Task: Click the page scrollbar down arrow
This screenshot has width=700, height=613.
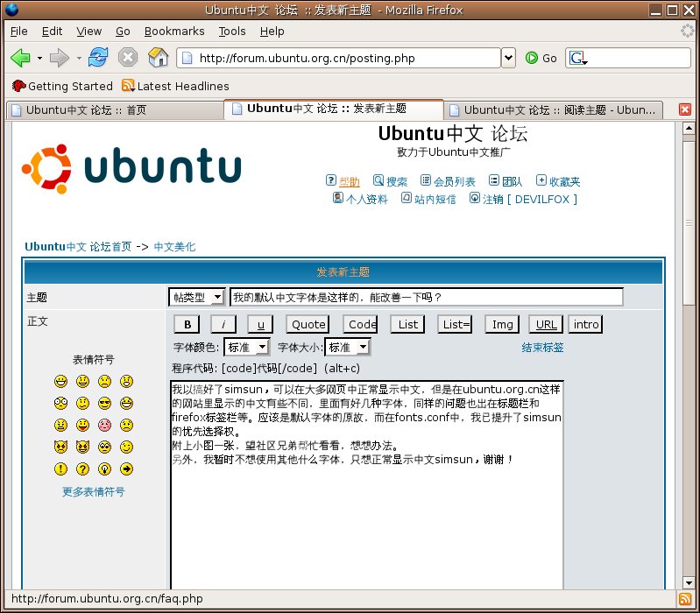Action: tap(689, 582)
